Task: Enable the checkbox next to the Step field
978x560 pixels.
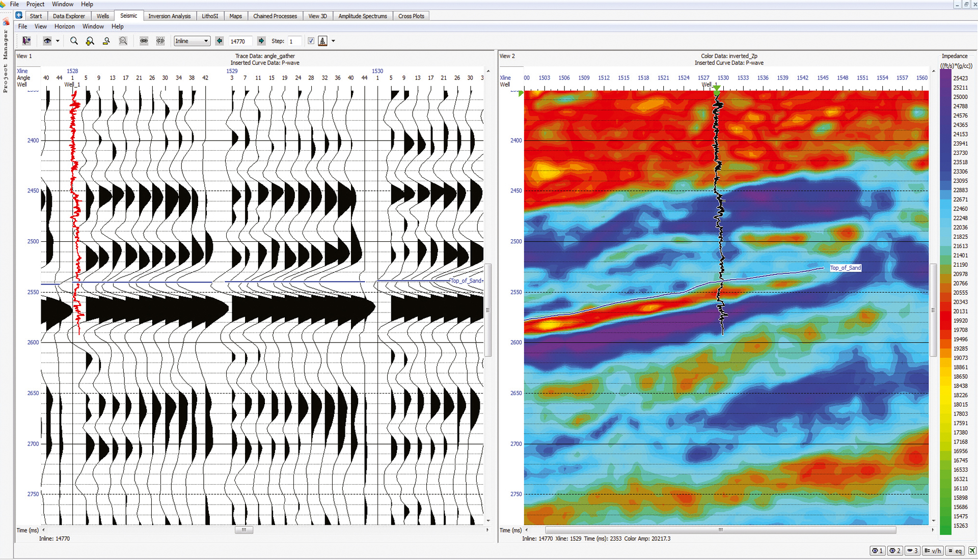Action: tap(311, 41)
